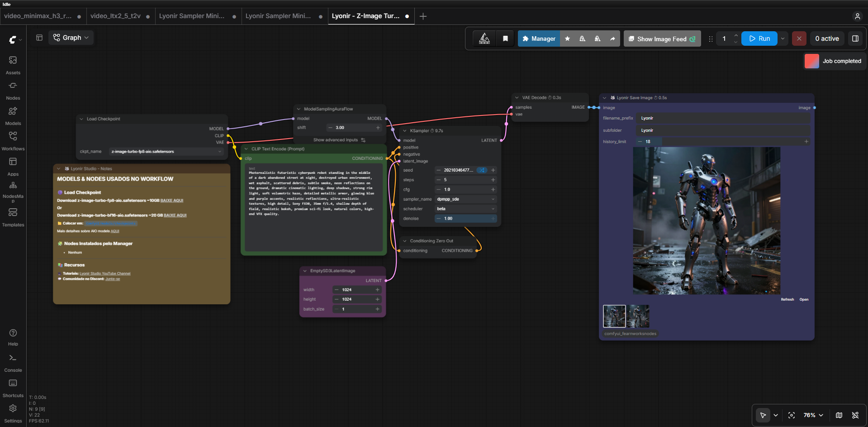Select the second robot thumbnail

[638, 316]
